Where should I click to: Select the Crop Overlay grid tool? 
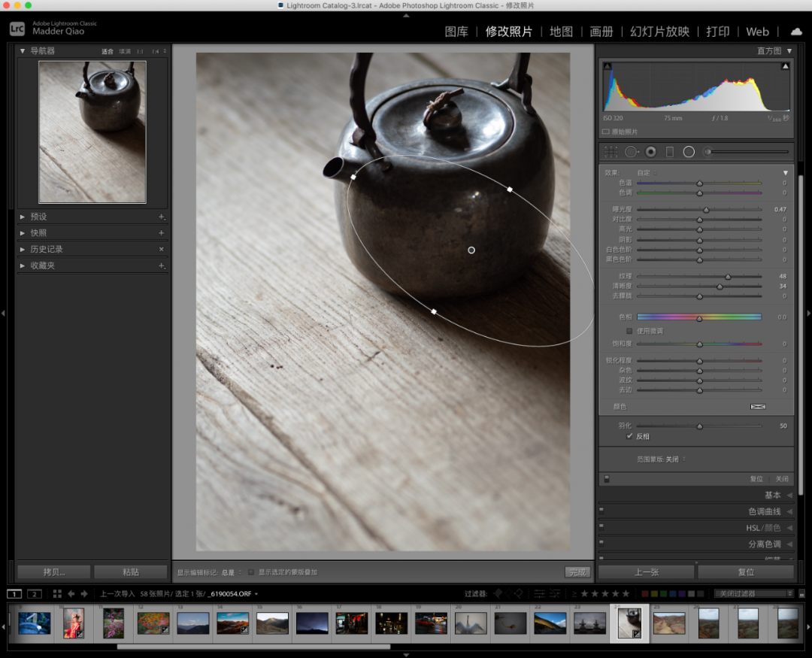pos(611,152)
